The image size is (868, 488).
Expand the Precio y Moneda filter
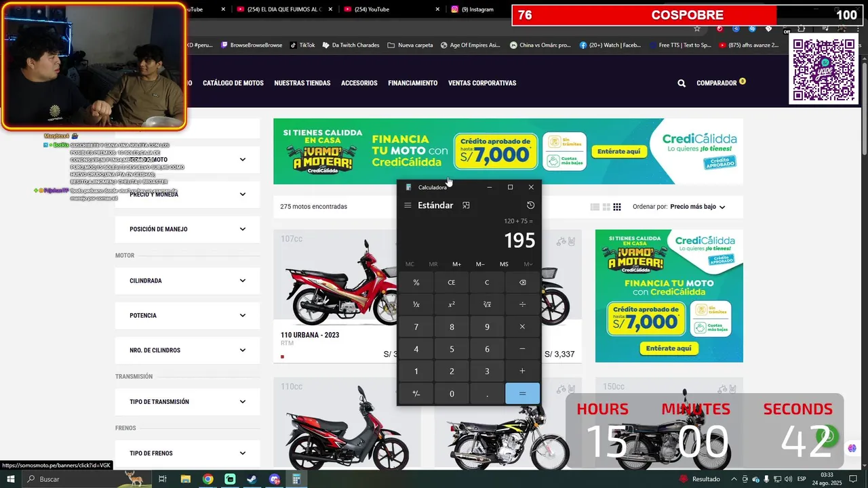(187, 195)
